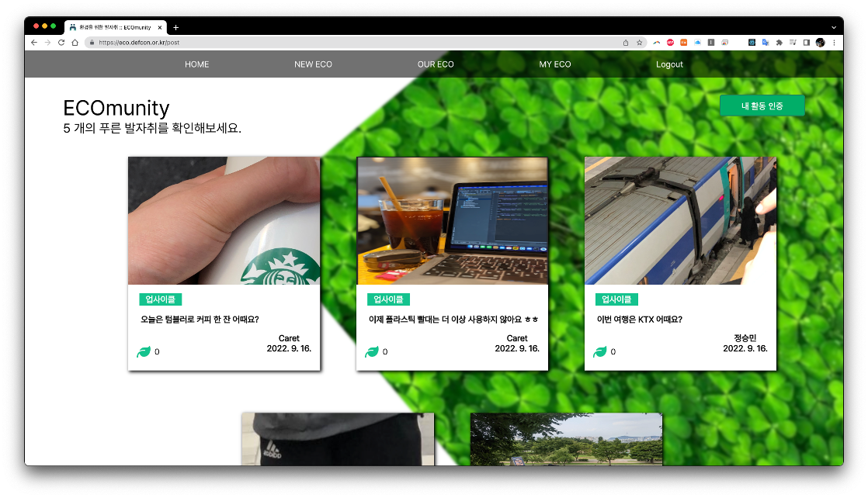Close the ECOmunity tab
The image size is (868, 498).
tap(160, 27)
